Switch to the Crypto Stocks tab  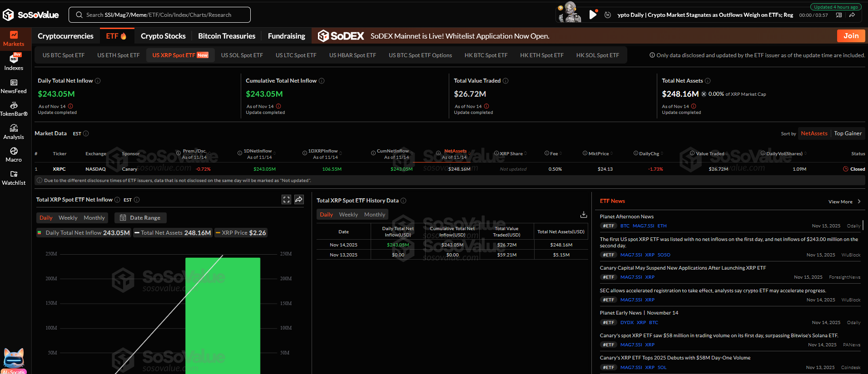[163, 36]
